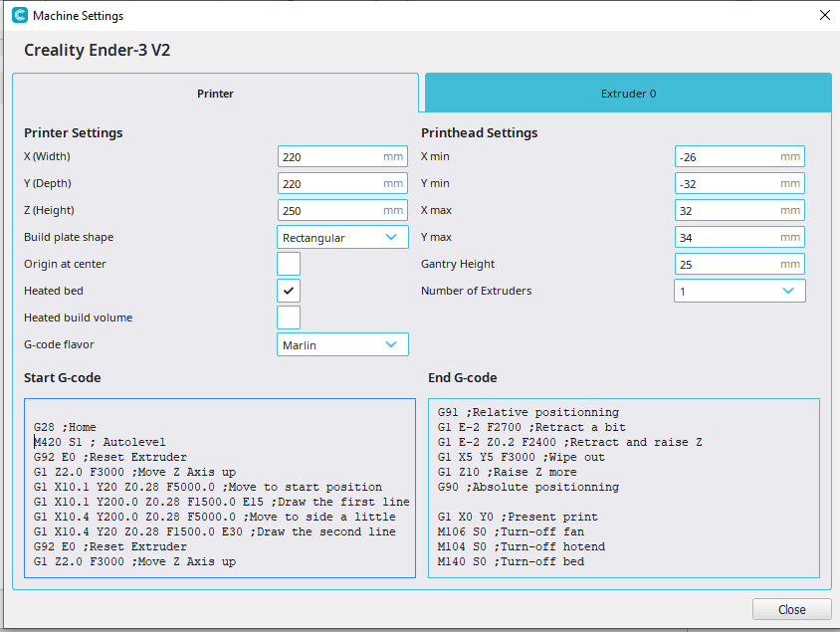Click the 'End G-code' heading
The image size is (840, 632).
point(463,377)
